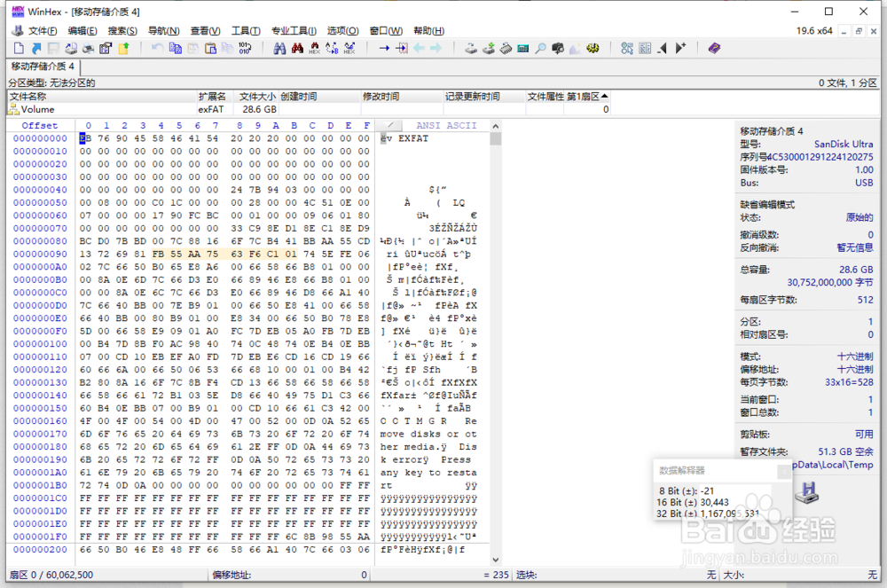Toggle 模式 value 十六进制
Viewport: 887px width, 588px height.
pyautogui.click(x=855, y=357)
